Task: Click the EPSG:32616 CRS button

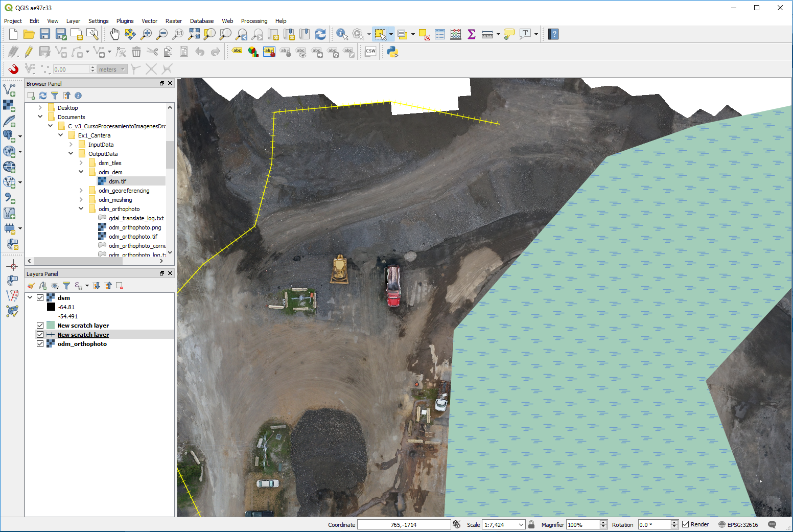Action: coord(738,525)
